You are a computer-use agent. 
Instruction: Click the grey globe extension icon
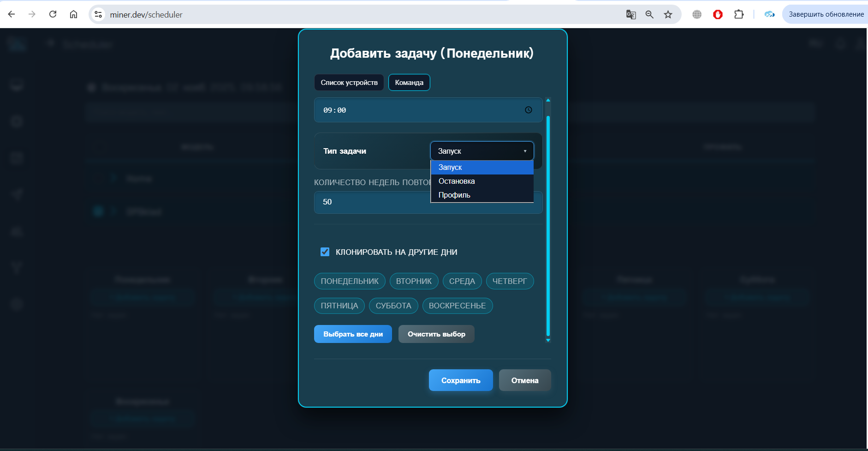[x=697, y=14]
